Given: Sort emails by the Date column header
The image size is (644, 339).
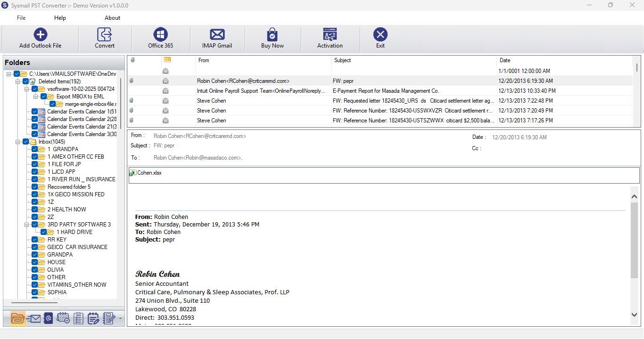Looking at the screenshot, I should tap(564, 60).
